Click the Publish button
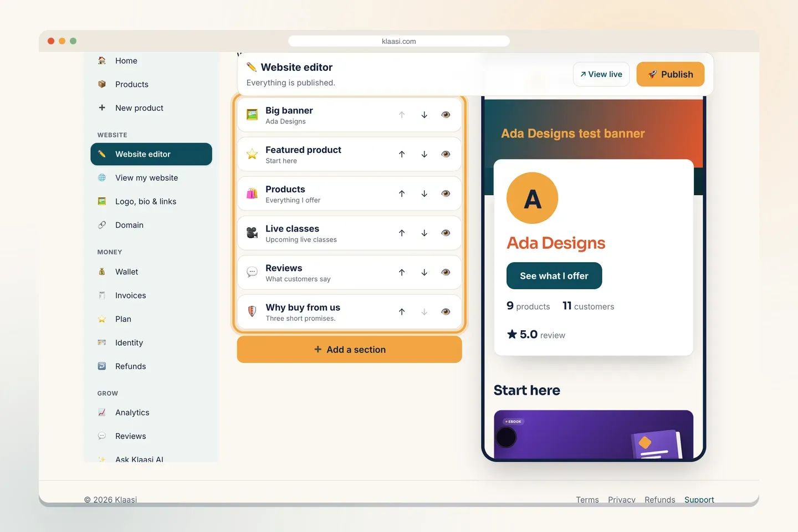This screenshot has width=798, height=532. (x=671, y=74)
